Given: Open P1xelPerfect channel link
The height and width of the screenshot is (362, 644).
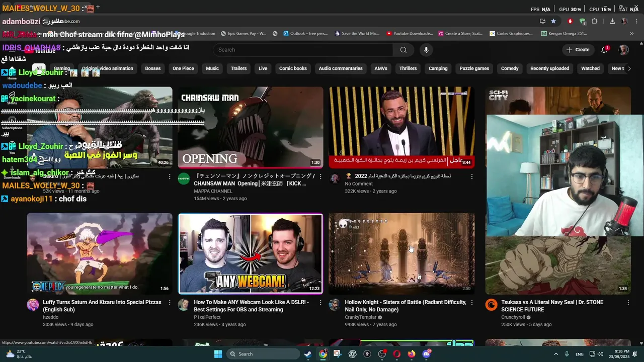Looking at the screenshot, I should (x=207, y=317).
